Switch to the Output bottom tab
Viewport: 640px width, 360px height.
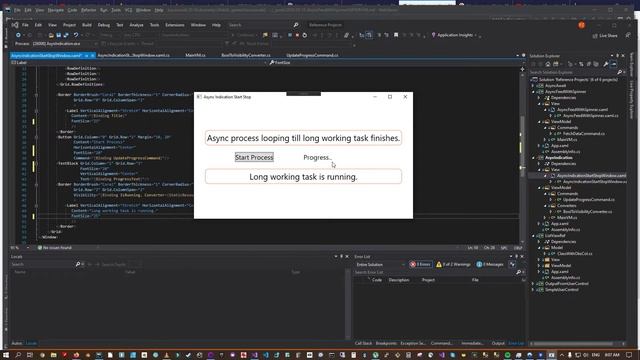498,343
